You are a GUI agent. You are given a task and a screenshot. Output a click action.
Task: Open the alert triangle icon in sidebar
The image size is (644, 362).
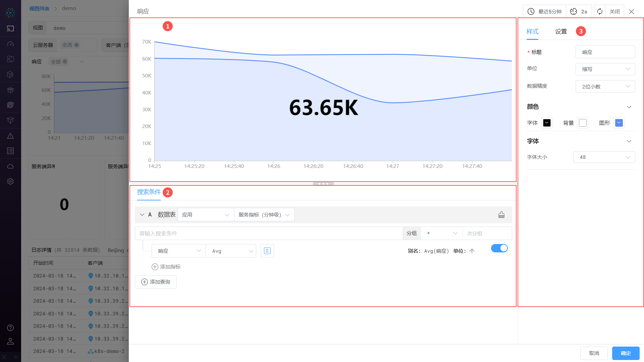(10, 136)
